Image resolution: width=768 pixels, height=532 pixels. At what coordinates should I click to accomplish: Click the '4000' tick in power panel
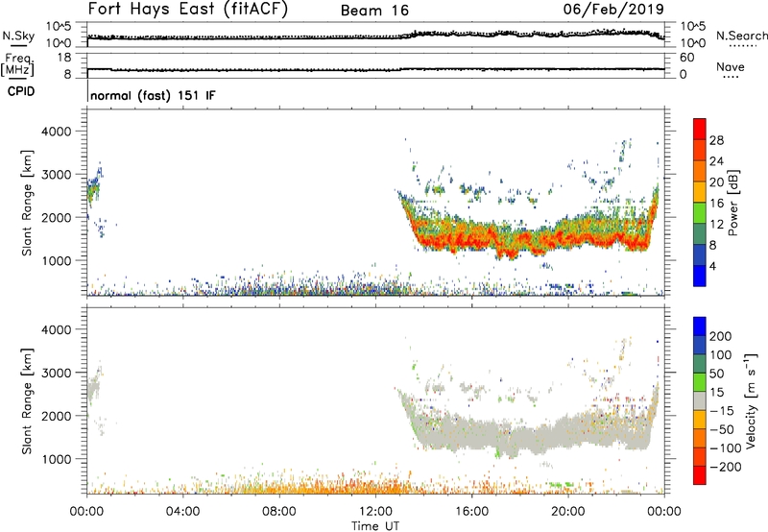pos(57,132)
